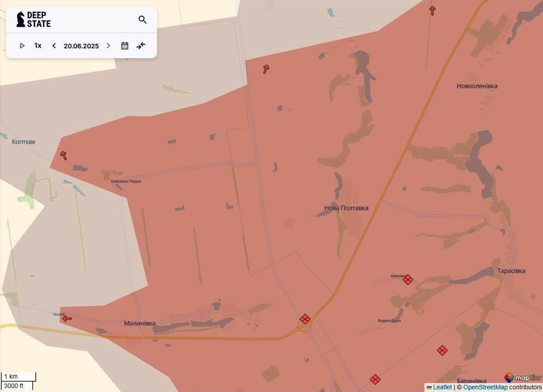Click the MapTiler logo
The width and height of the screenshot is (543, 392).
tap(522, 378)
